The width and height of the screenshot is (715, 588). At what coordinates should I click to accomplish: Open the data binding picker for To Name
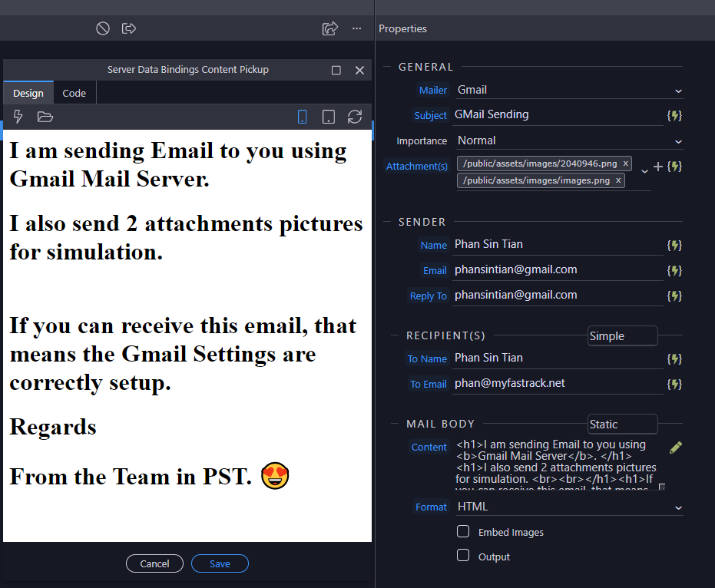click(674, 358)
